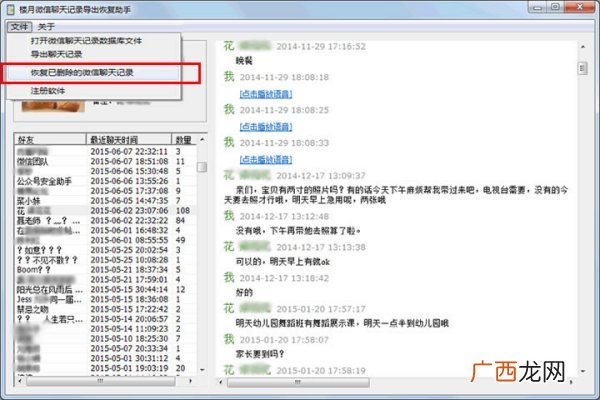Viewport: 600px width, 400px height.
Task: Click friend list scroll-down arrow
Action: pyautogui.click(x=202, y=370)
